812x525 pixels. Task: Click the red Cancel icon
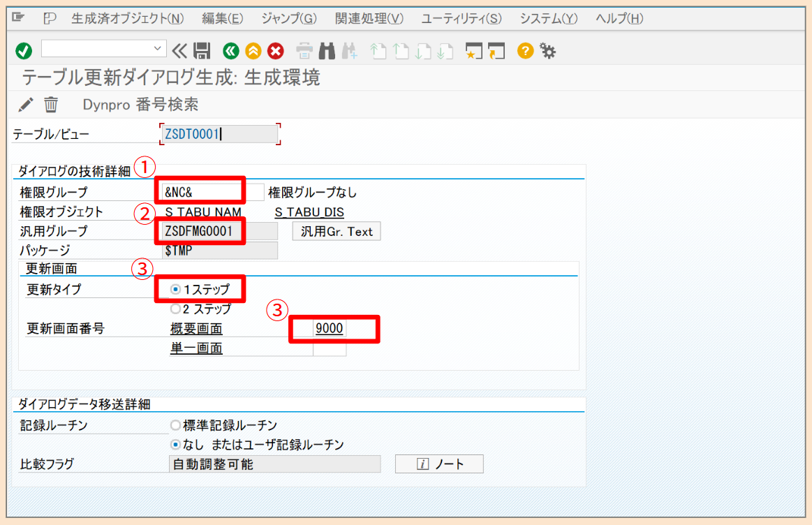point(276,51)
